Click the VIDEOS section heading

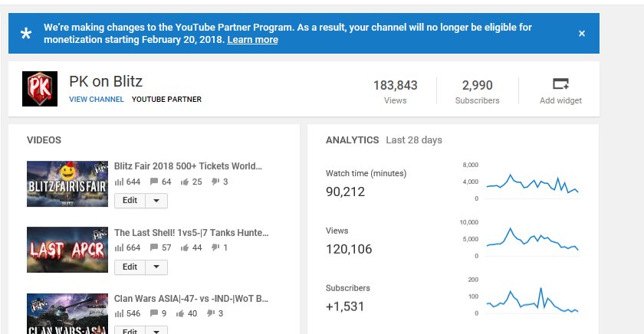pos(44,140)
